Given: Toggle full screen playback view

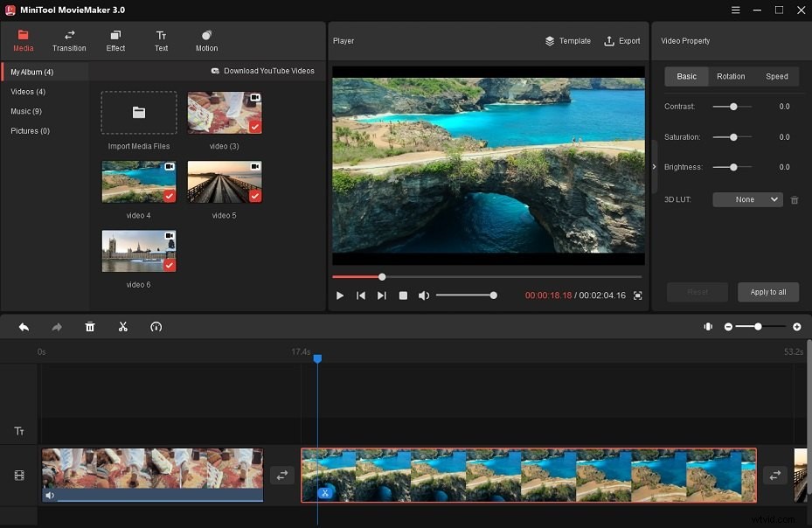Looking at the screenshot, I should point(637,295).
